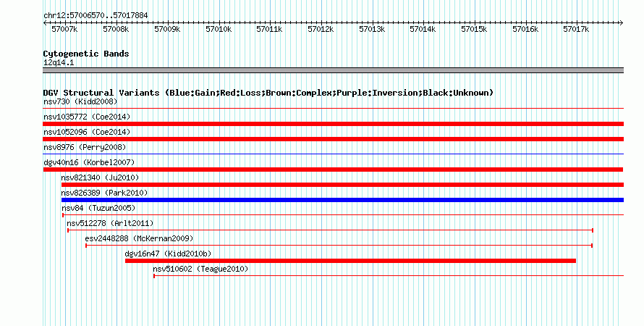Open nsv510602 (Teague2010) variant label
The height and width of the screenshot is (326, 644).
pyautogui.click(x=200, y=269)
